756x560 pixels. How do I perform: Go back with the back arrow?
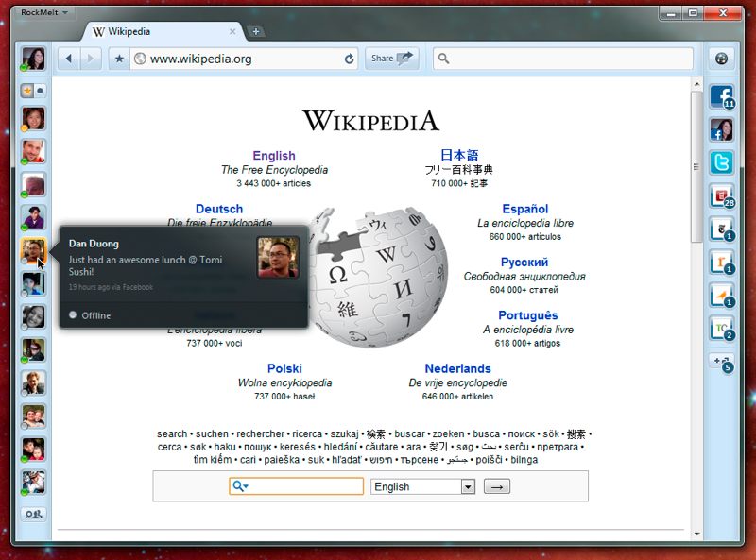click(69, 59)
